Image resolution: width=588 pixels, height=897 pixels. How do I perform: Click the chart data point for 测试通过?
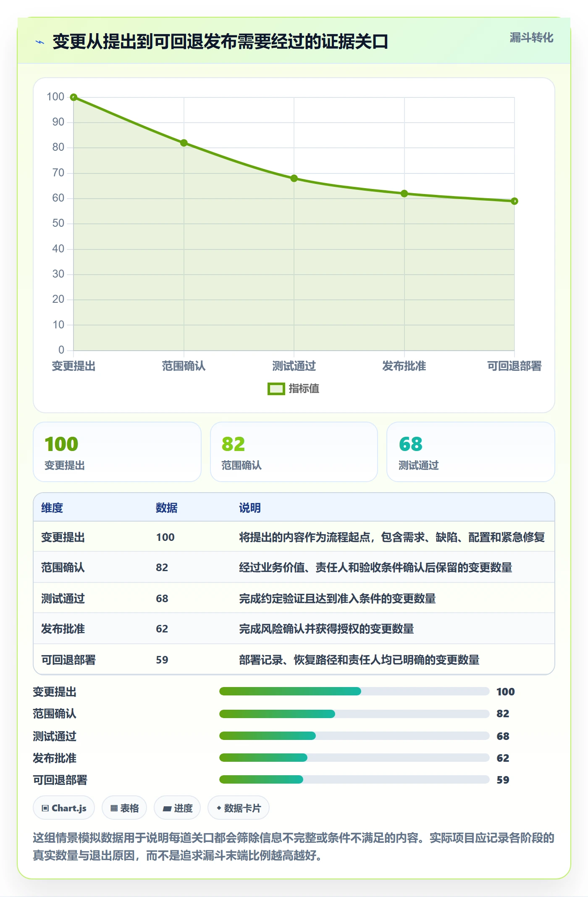point(294,178)
